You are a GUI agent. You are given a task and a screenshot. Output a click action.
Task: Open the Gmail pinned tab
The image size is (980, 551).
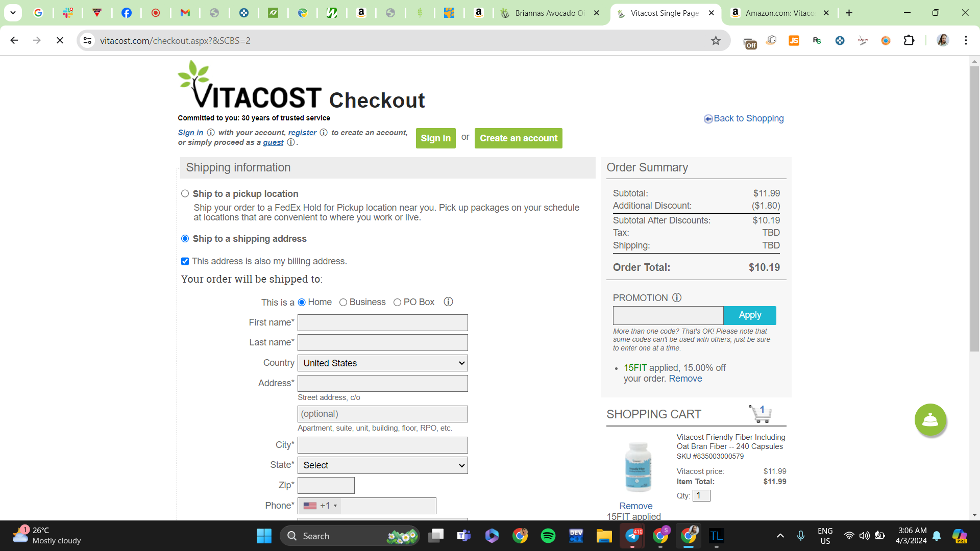tap(185, 13)
